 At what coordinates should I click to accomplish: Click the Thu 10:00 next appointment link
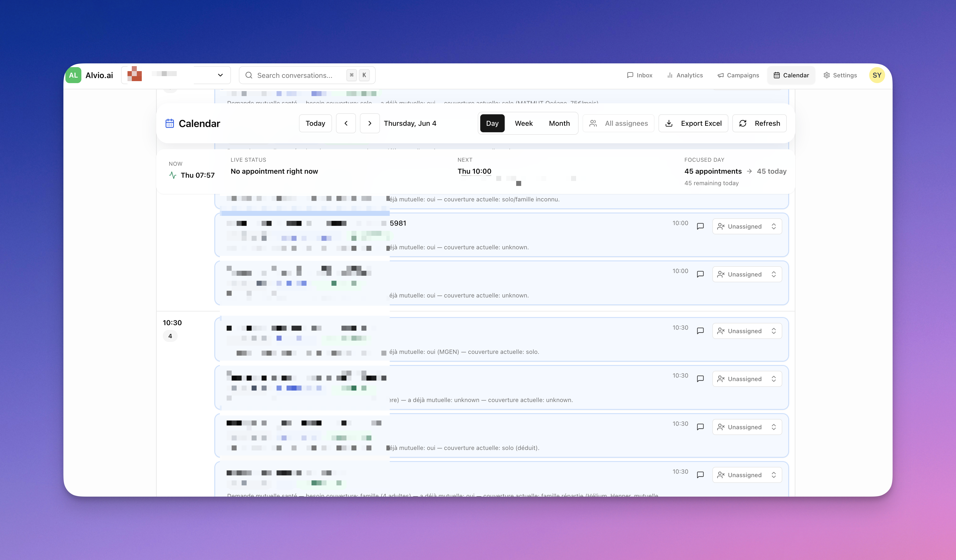(474, 171)
